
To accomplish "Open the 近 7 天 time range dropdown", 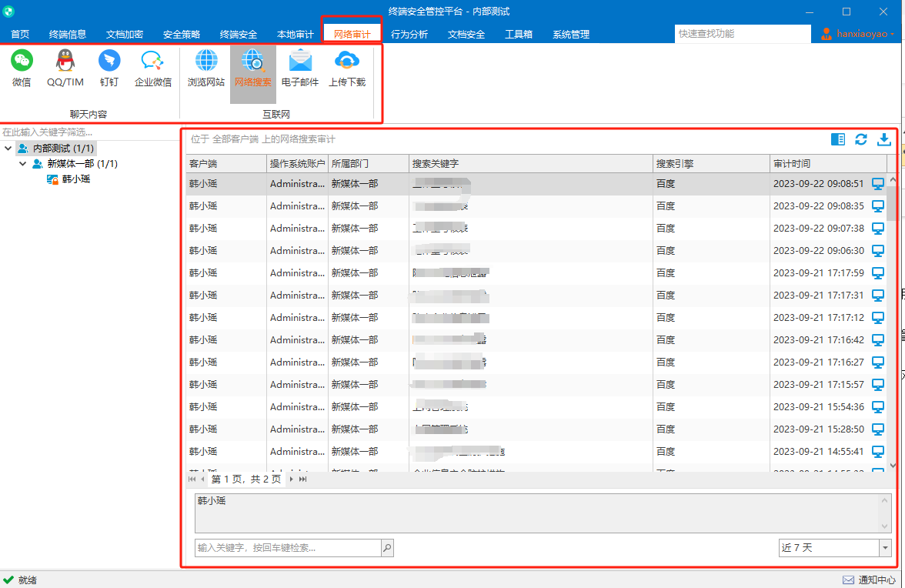I will pyautogui.click(x=885, y=548).
